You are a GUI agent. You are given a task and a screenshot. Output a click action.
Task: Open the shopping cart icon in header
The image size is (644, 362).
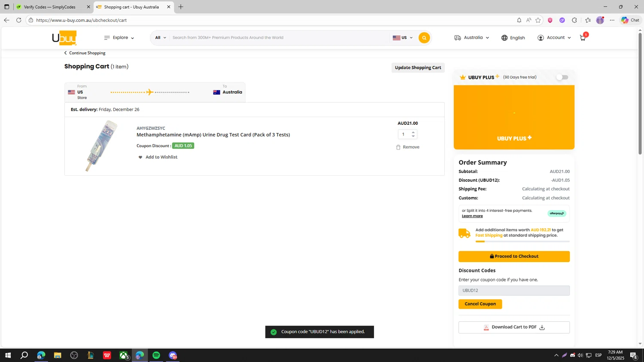tap(583, 37)
